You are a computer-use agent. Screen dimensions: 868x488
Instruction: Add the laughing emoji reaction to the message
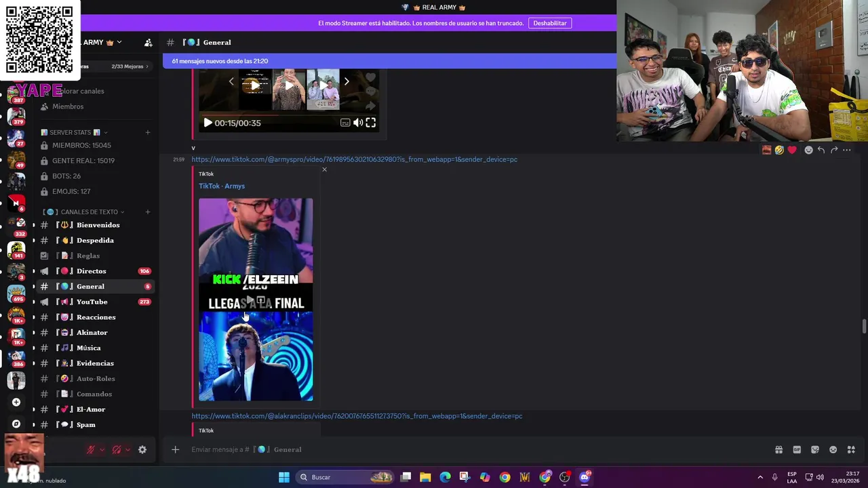pos(779,150)
